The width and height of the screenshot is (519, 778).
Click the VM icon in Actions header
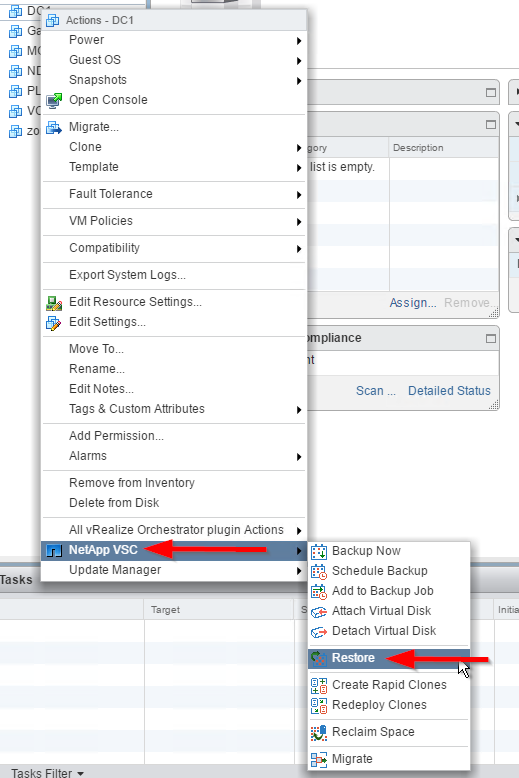53,20
